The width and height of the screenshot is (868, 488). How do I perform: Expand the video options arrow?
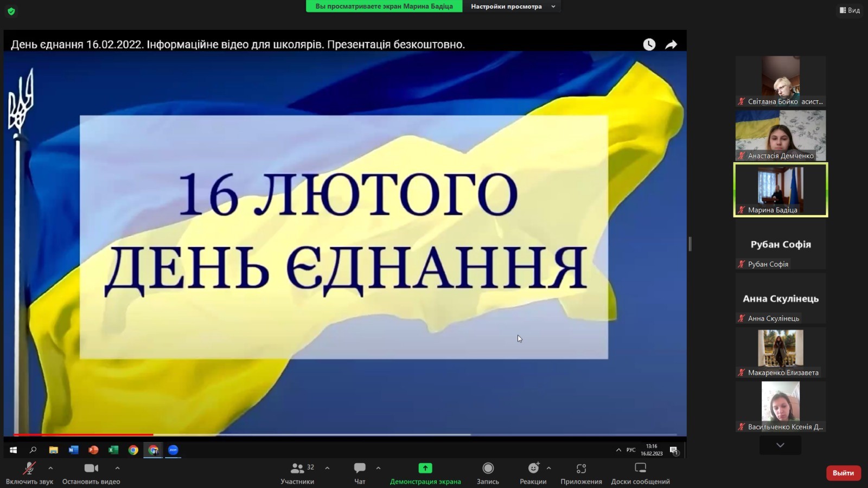pos(117,468)
